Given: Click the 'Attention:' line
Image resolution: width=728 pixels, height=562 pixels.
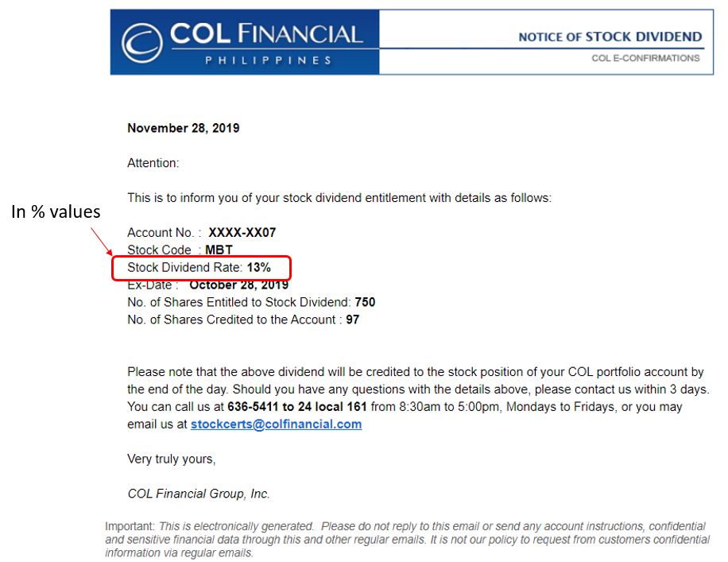Looking at the screenshot, I should pos(153,163).
